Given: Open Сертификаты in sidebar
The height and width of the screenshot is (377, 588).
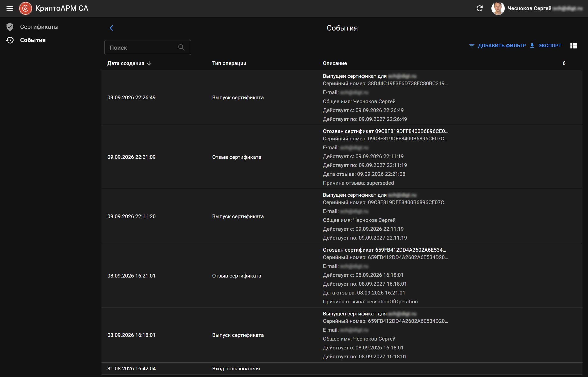Looking at the screenshot, I should pyautogui.click(x=39, y=27).
